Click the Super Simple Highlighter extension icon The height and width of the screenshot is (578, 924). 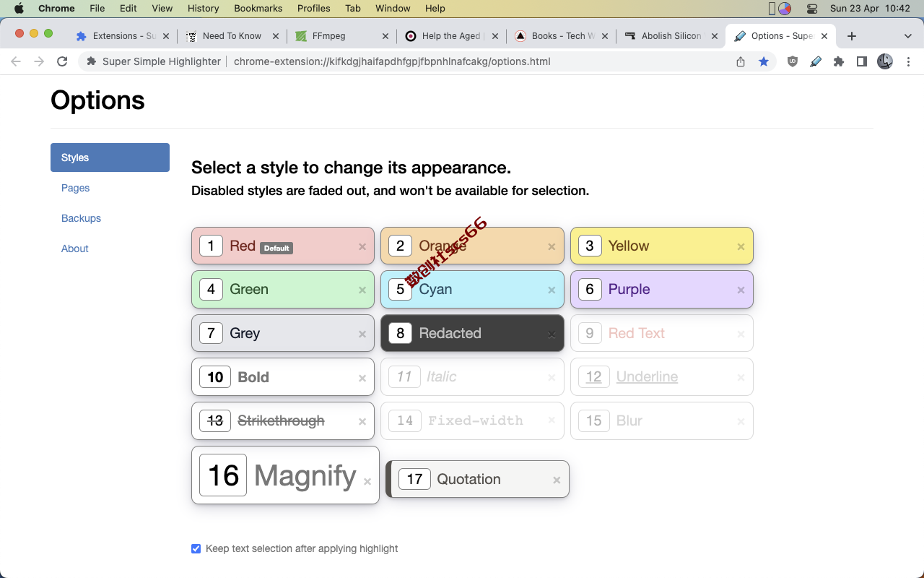(x=816, y=61)
